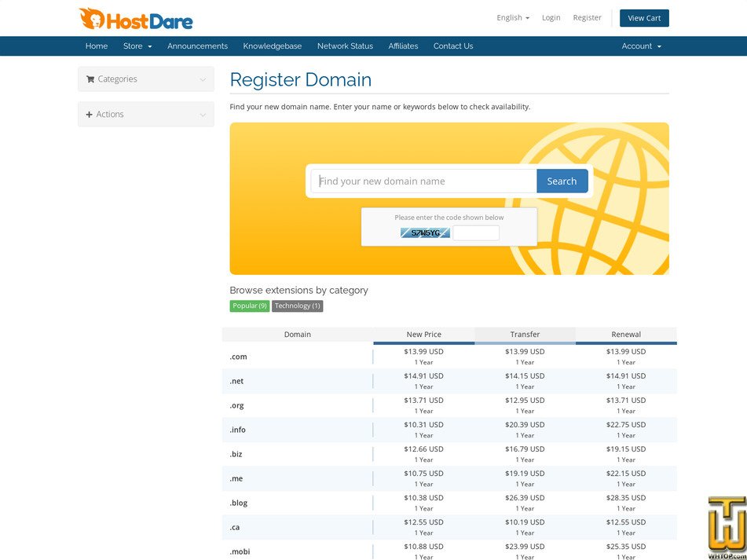Screen dimensions: 747x560
Task: Click the Search button
Action: [x=562, y=181]
